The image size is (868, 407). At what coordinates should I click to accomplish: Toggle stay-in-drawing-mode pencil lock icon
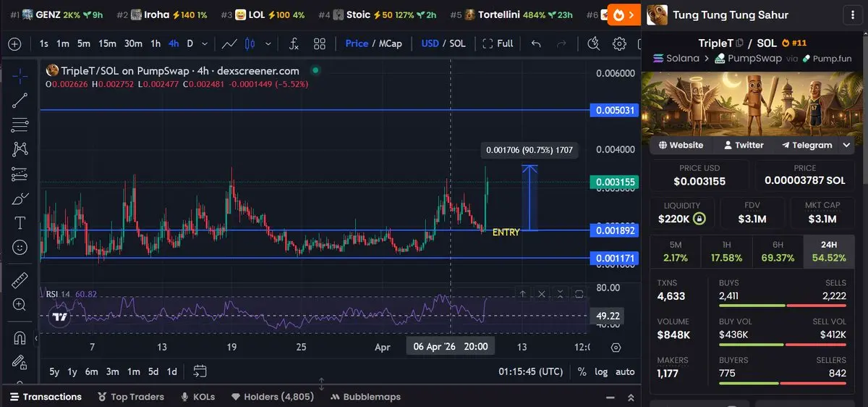pos(20,362)
